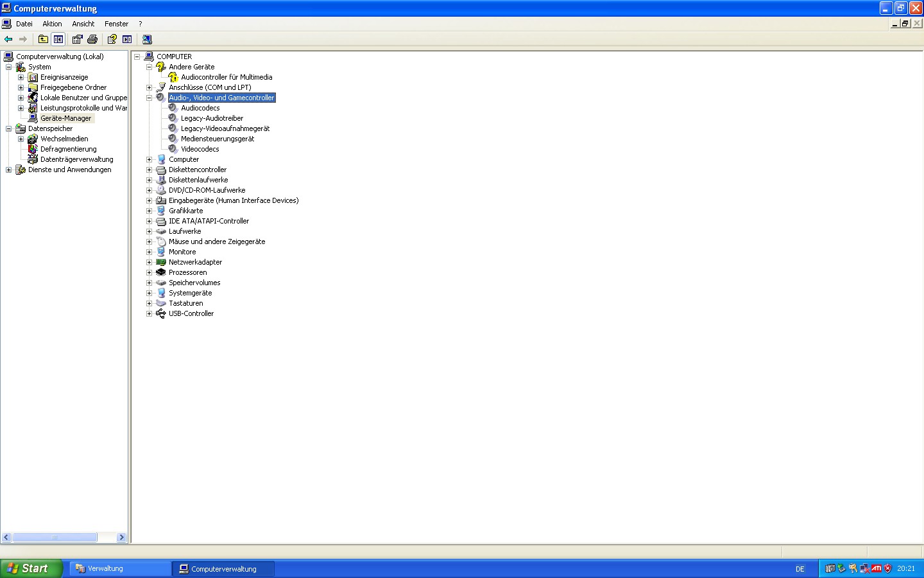
Task: Expand the USB-Controller node
Action: coord(150,313)
